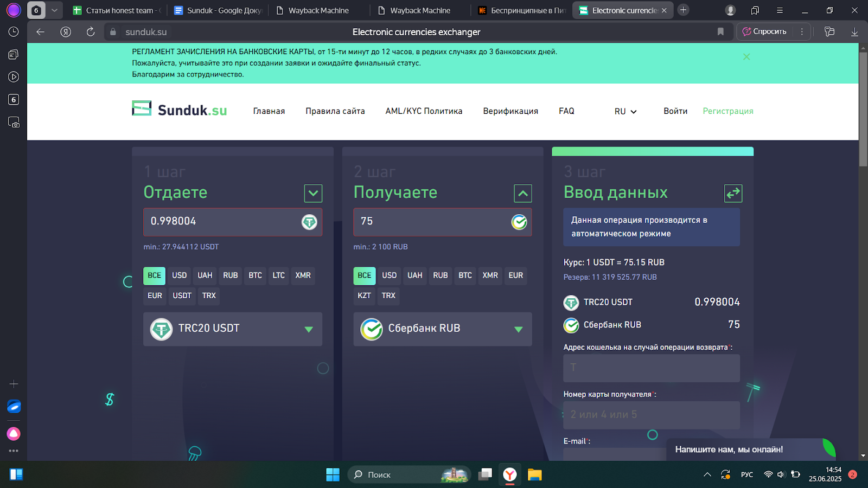Open the volume control in system tray
The image size is (868, 488).
pyautogui.click(x=781, y=474)
